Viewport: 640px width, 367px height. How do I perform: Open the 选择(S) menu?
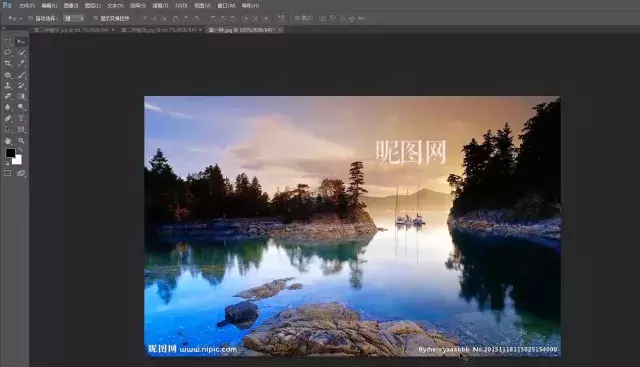point(138,6)
